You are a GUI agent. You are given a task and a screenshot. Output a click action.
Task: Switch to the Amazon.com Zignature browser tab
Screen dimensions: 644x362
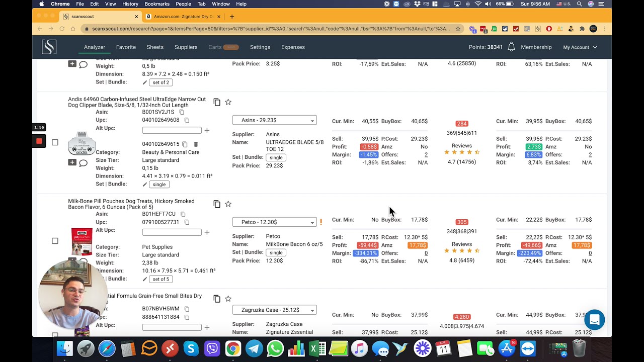coord(184,17)
